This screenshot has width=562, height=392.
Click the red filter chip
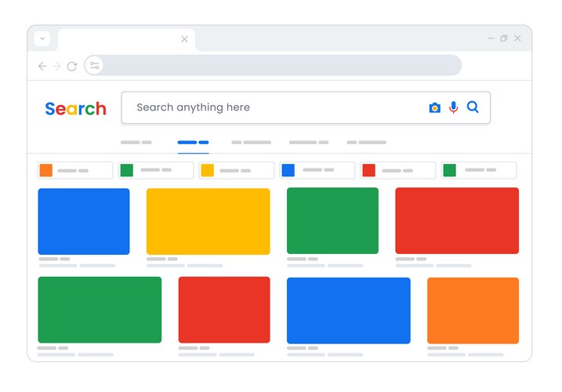click(x=397, y=170)
